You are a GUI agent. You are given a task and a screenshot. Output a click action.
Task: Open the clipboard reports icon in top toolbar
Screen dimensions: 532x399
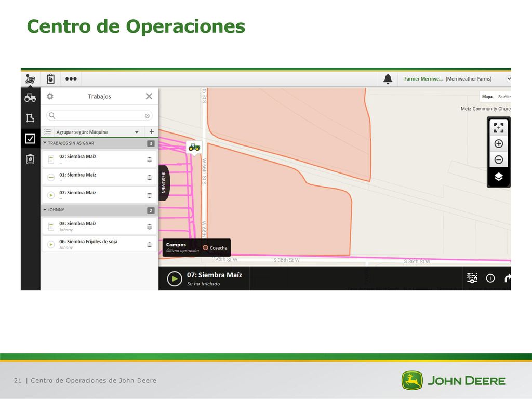click(50, 79)
